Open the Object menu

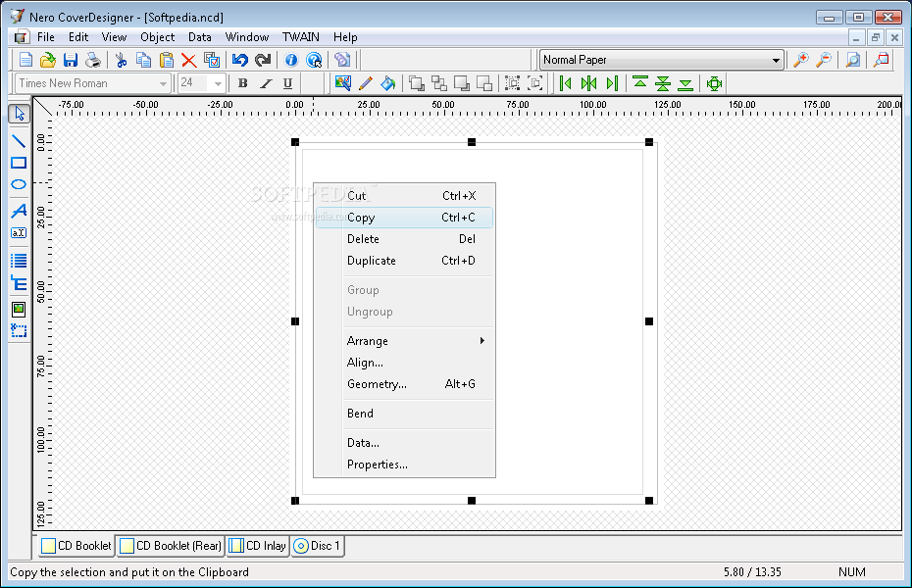click(158, 37)
